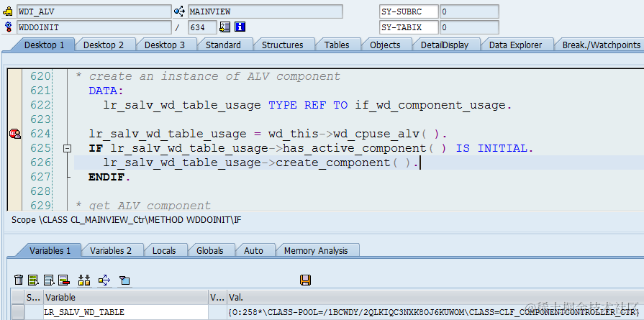
Task: Delete variables with the trash can icon
Action: click(19, 280)
